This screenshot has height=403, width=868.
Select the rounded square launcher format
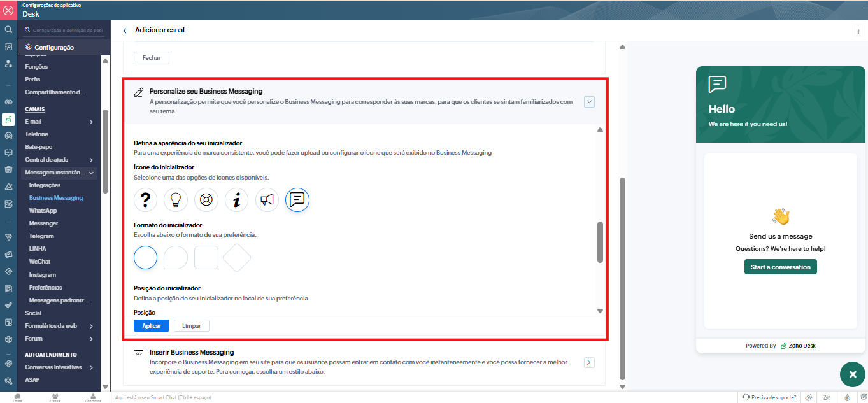[x=206, y=258]
